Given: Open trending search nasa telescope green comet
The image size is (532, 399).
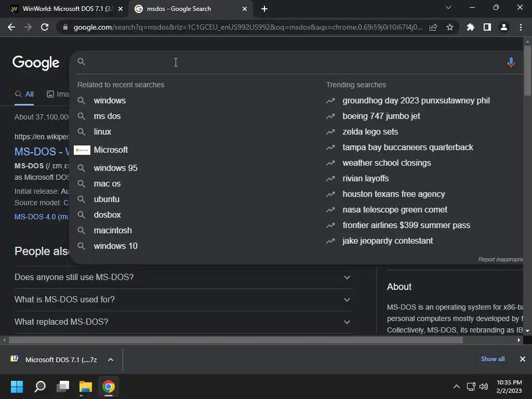Looking at the screenshot, I should click(x=395, y=210).
